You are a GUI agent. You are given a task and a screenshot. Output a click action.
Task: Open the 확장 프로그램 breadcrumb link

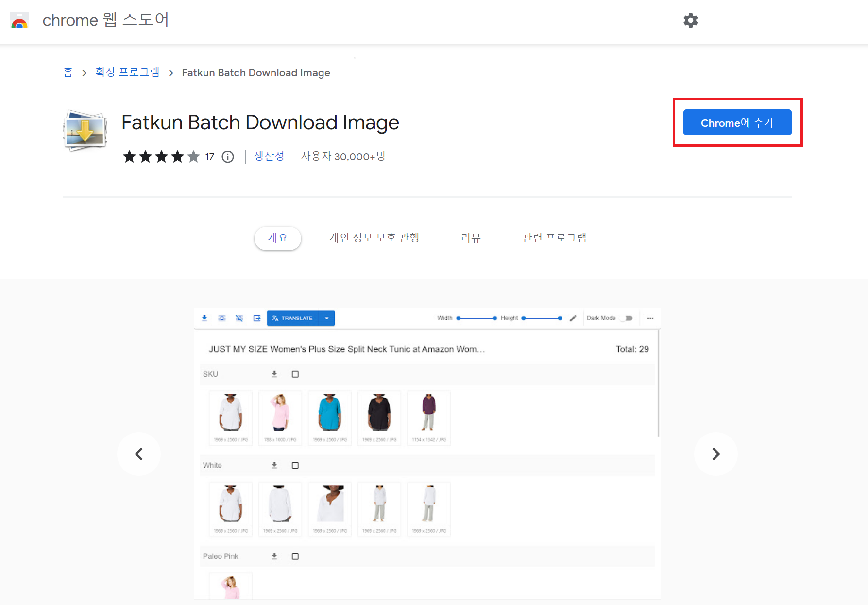128,72
